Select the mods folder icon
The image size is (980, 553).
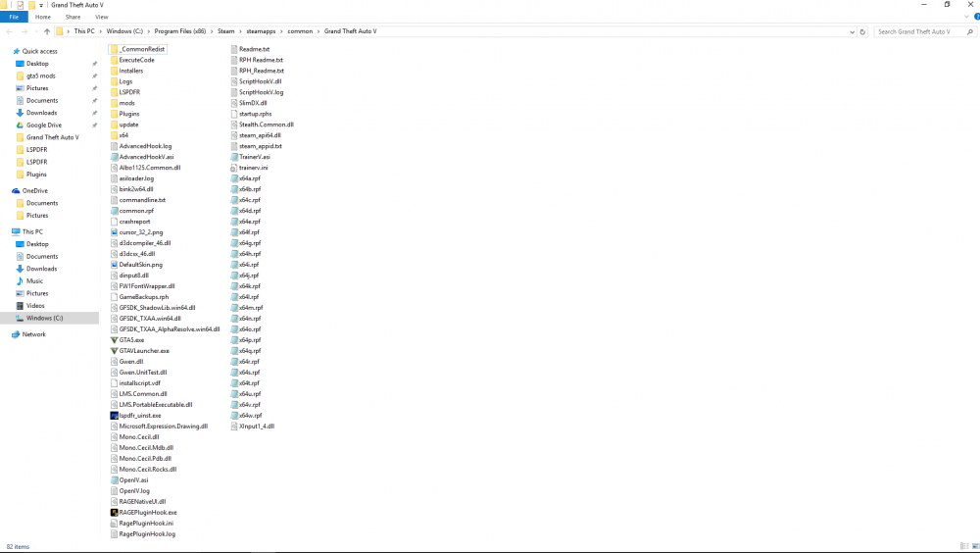(x=114, y=103)
